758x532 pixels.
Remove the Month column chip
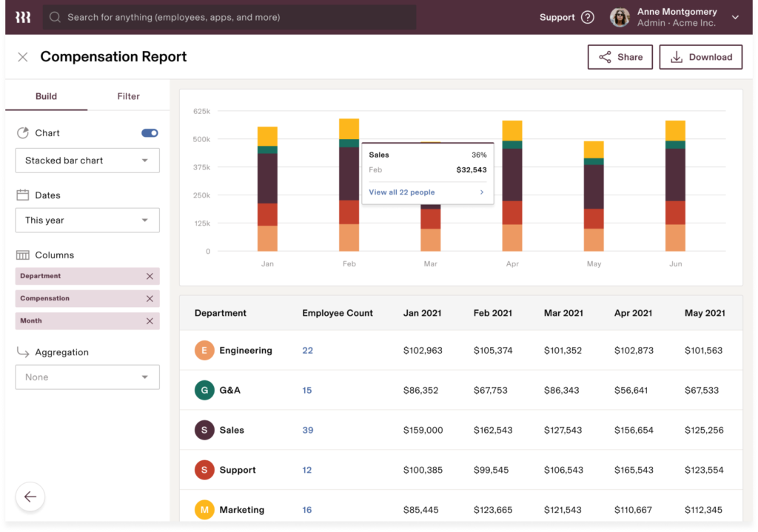pos(151,321)
